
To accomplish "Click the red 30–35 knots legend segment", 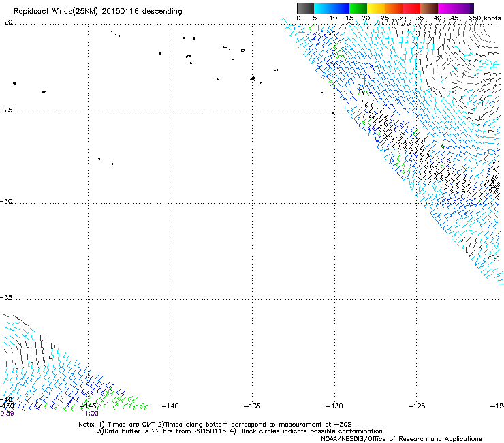I will coord(411,8).
